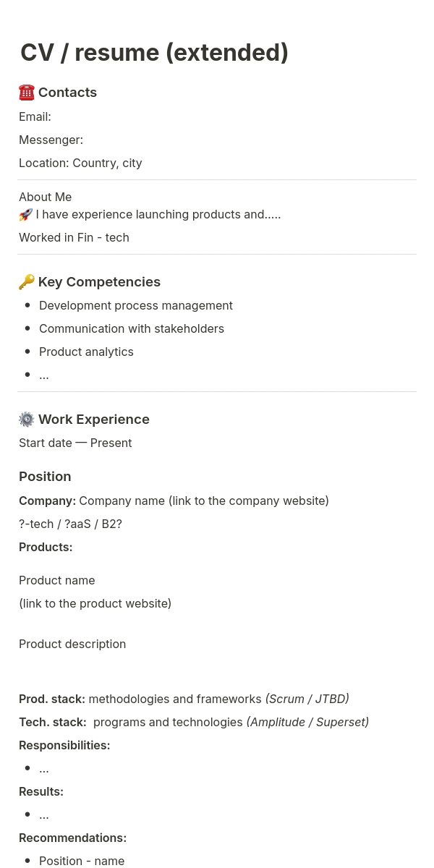The width and height of the screenshot is (434, 868).
Task: Click the company name link placeholder text
Action: click(x=204, y=501)
